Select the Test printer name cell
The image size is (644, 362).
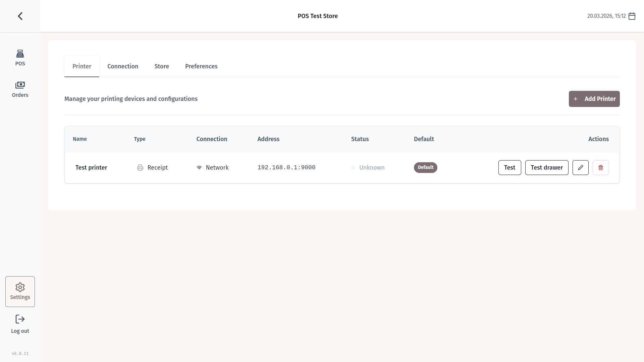pyautogui.click(x=91, y=168)
